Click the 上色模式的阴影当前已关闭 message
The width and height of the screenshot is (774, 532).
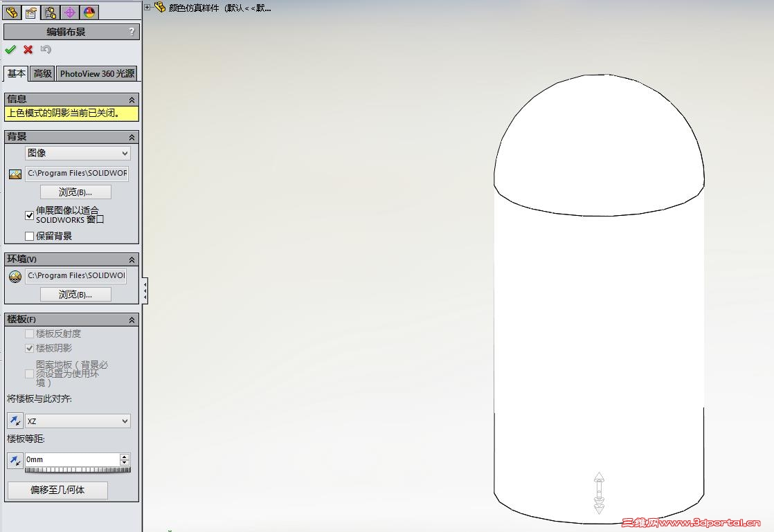click(x=71, y=113)
